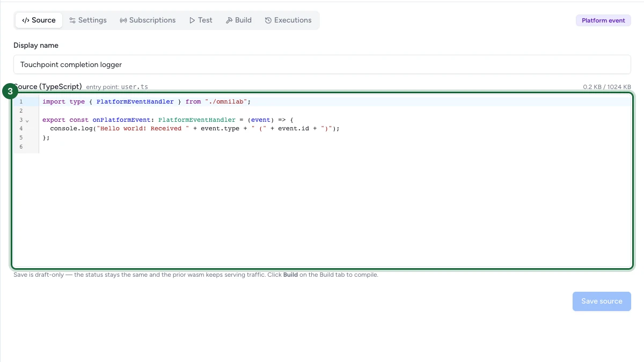Click the history clock icon on Executions tab

(x=268, y=20)
